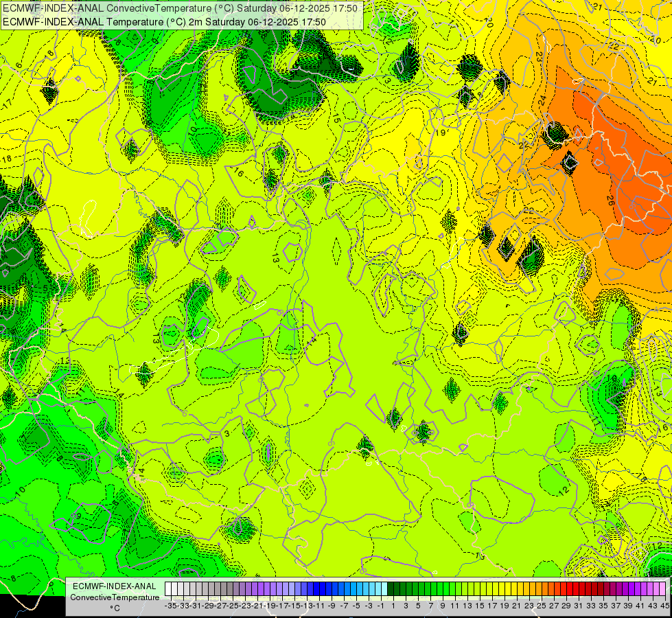Click the -5 value on the legend scale
Screen dimensions: 672x618
point(356,606)
